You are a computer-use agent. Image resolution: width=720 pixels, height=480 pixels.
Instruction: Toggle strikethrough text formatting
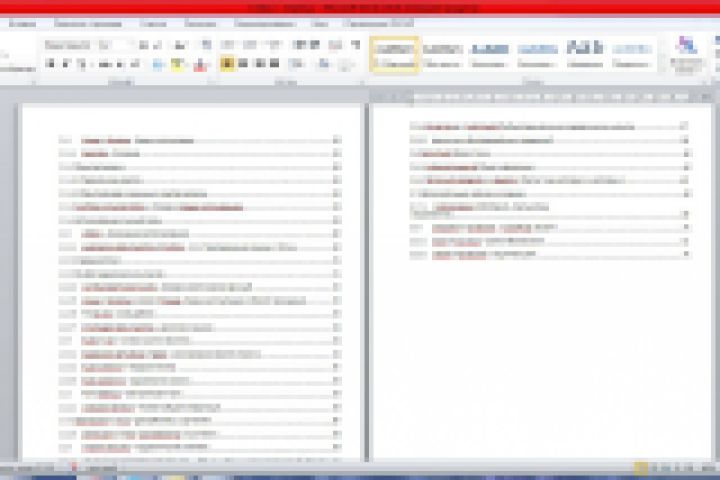[x=105, y=64]
